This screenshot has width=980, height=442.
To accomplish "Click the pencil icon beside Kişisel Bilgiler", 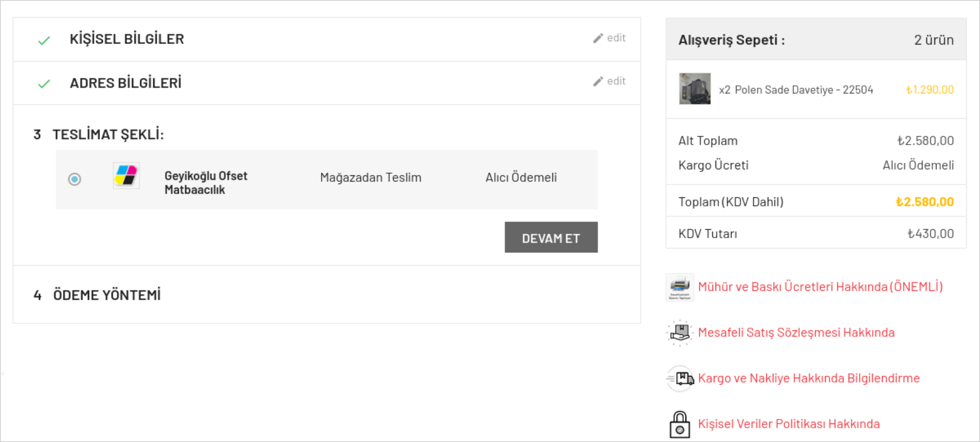I will click(x=598, y=38).
